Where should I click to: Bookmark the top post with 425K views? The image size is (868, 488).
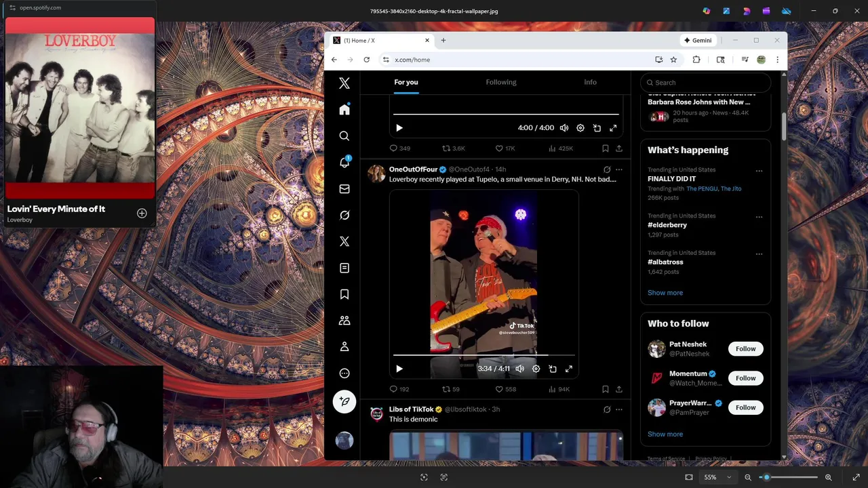pos(606,148)
